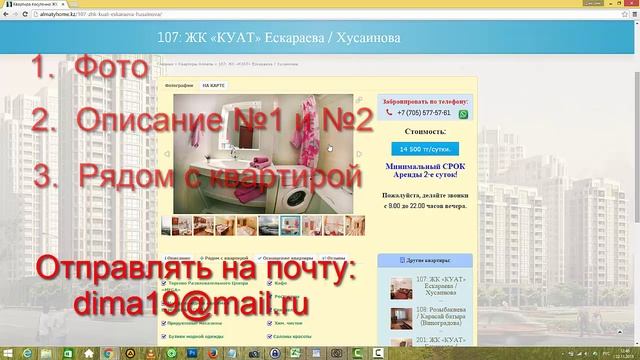Open the Оснащение квартиры tab
The height and width of the screenshot is (360, 640).
point(285,258)
